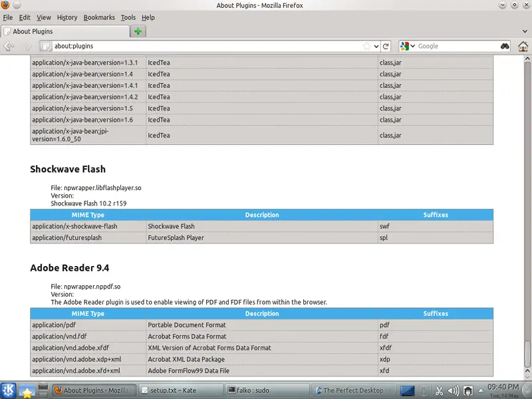
Task: Click the Portable Document Format cell
Action: 262,325
